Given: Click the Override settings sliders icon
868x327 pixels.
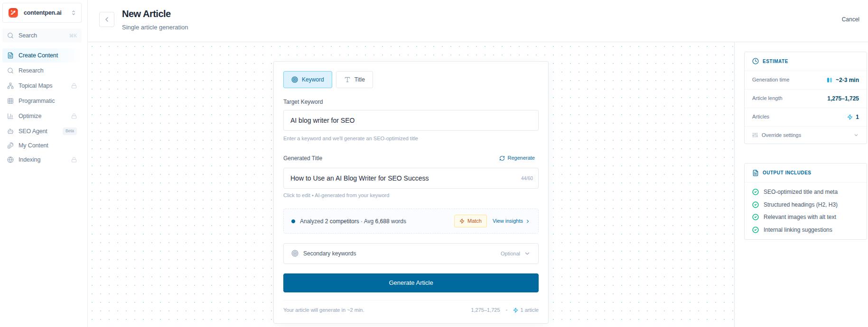Looking at the screenshot, I should [755, 136].
